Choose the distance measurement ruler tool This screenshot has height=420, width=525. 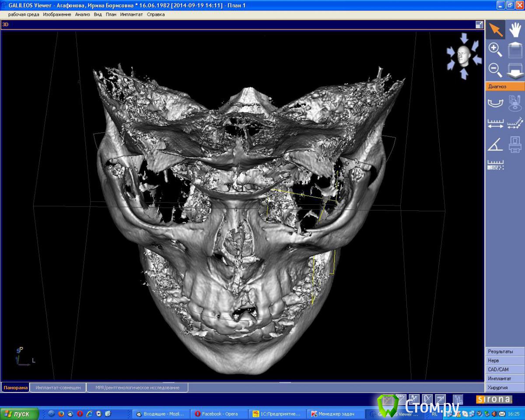point(495,124)
